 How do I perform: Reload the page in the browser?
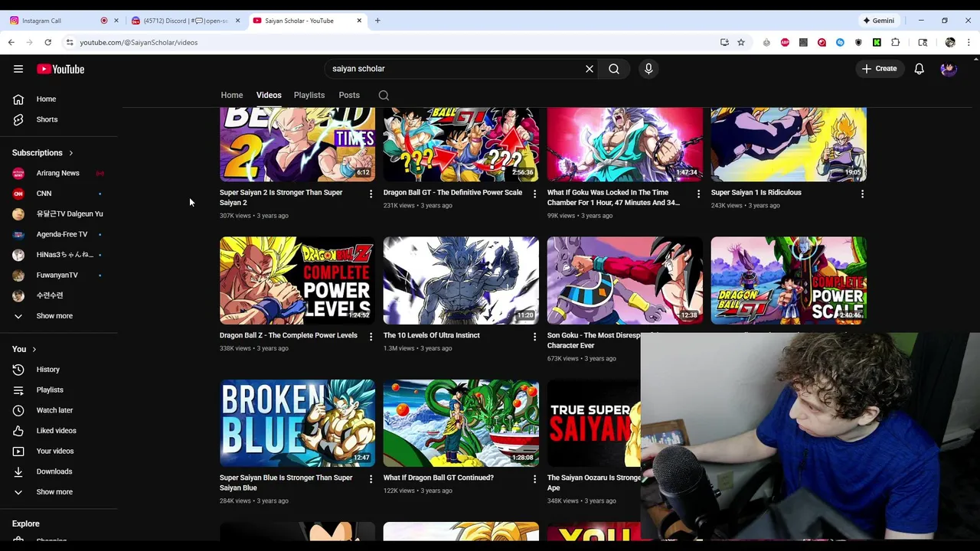[x=47, y=42]
